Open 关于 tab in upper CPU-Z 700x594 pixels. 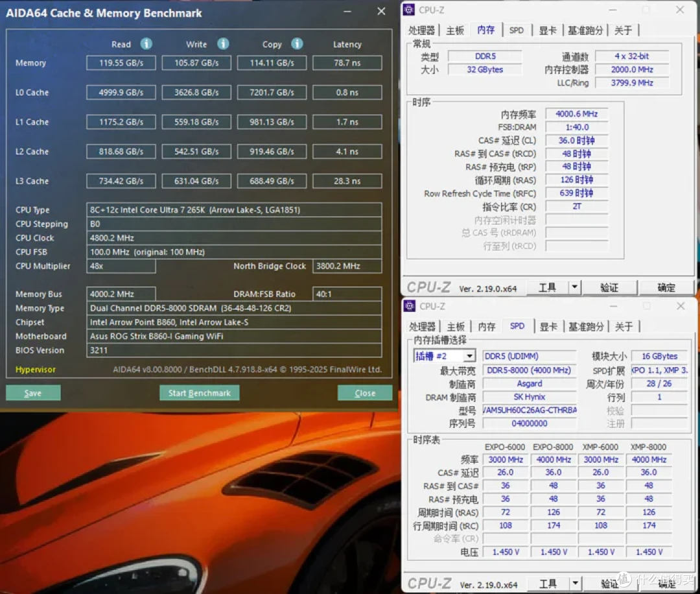(624, 30)
